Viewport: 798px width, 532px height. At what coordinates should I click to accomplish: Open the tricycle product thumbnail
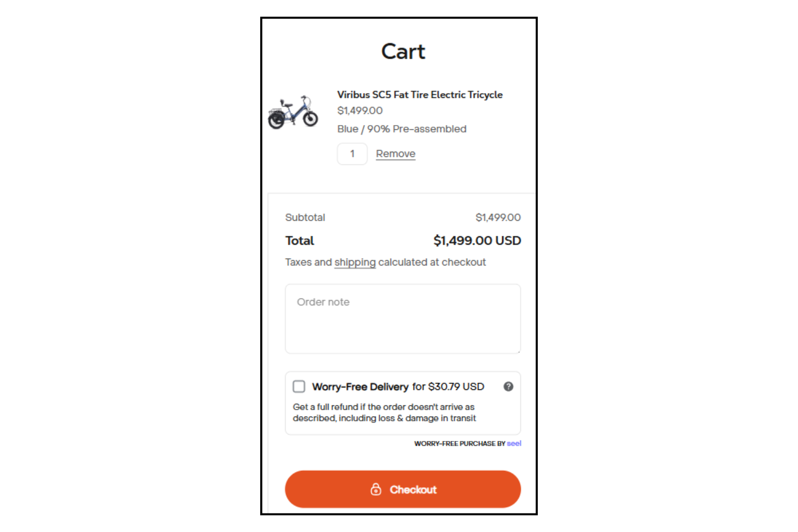click(293, 112)
